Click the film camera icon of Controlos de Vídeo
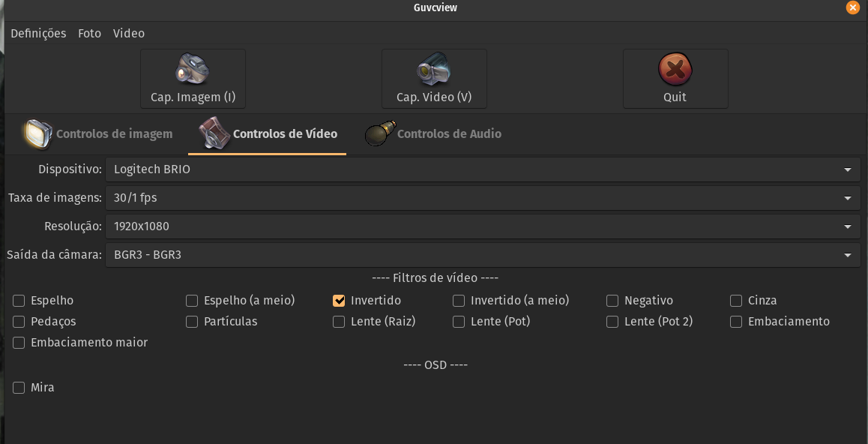Screen dimensions: 868x444 [x=215, y=133]
